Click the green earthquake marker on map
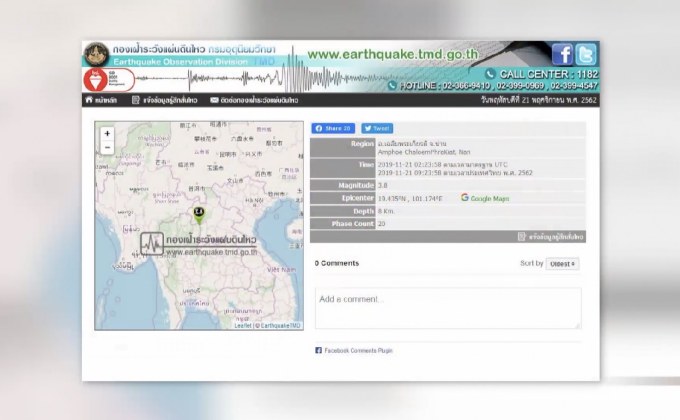Image resolution: width=680 pixels, height=420 pixels. 198,212
